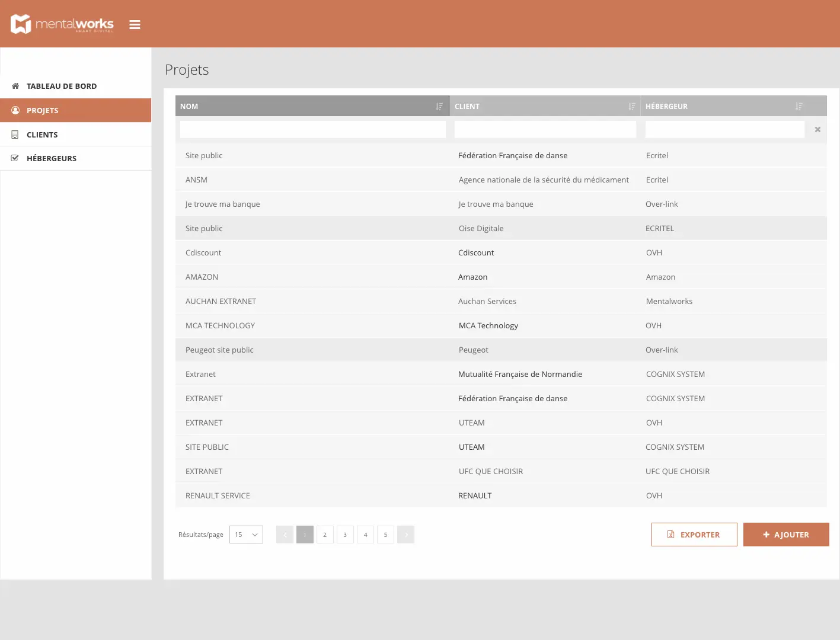This screenshot has width=840, height=640.
Task: Click the user icon beside Projets
Action: point(15,110)
